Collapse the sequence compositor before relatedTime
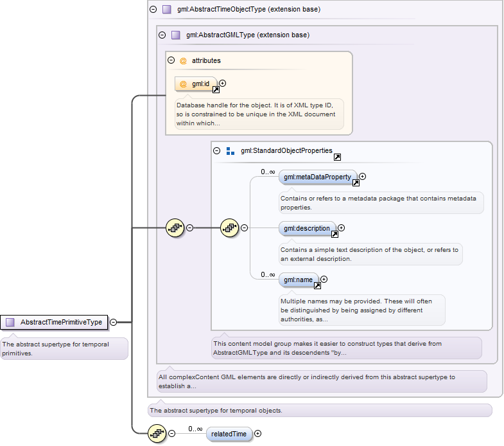 [x=172, y=433]
